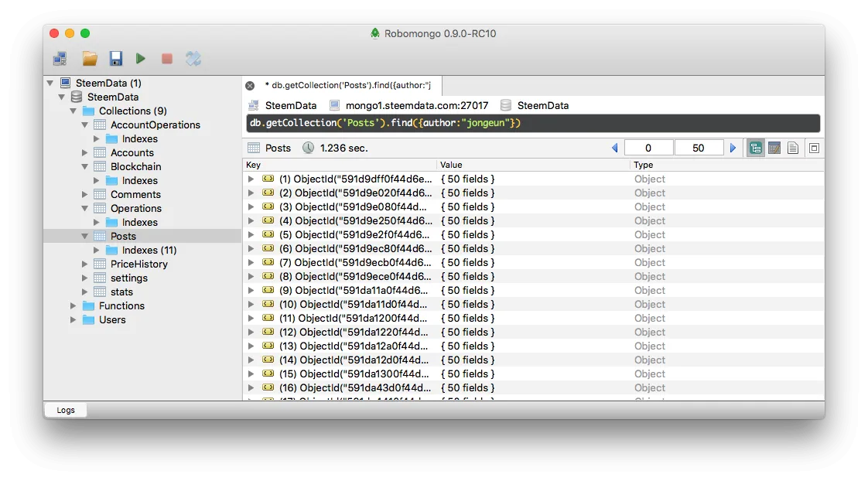Stop execution using the red square icon
The width and height of the screenshot is (868, 481).
click(166, 59)
